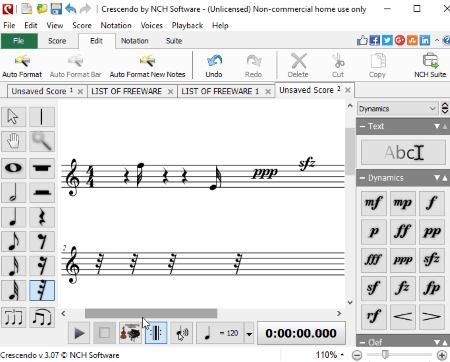The height and width of the screenshot is (362, 450).
Task: Add ppp dynamic from palette
Action: 403,260
